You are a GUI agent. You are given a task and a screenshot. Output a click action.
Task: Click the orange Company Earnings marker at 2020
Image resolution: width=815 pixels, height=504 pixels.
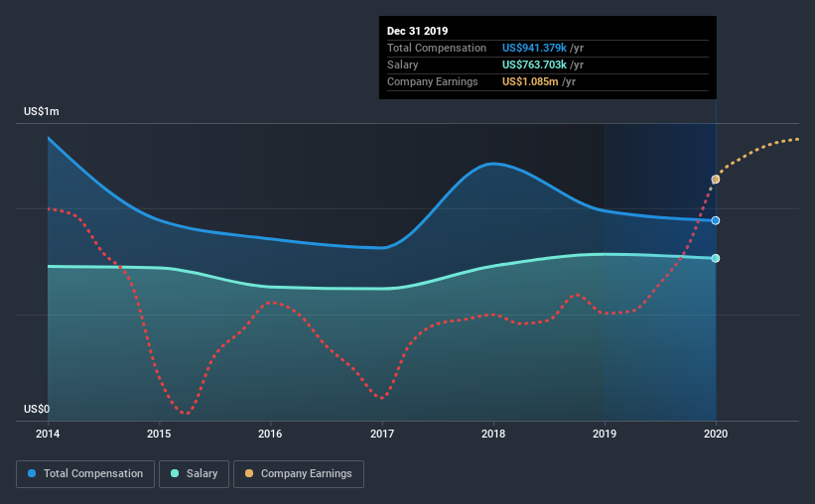[715, 180]
